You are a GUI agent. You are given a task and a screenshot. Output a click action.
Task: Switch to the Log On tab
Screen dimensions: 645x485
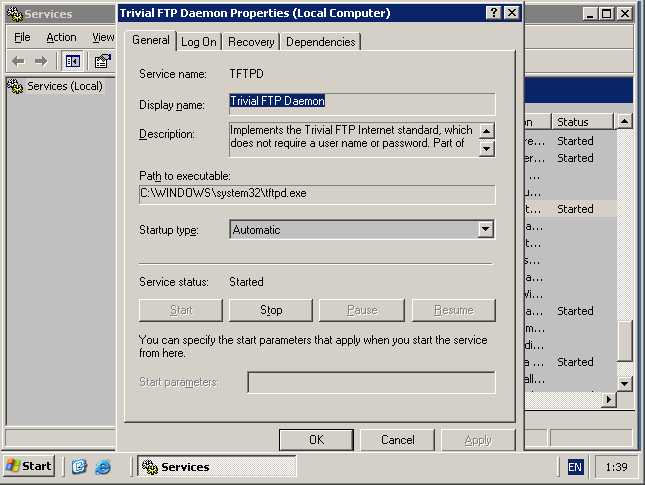tap(199, 42)
